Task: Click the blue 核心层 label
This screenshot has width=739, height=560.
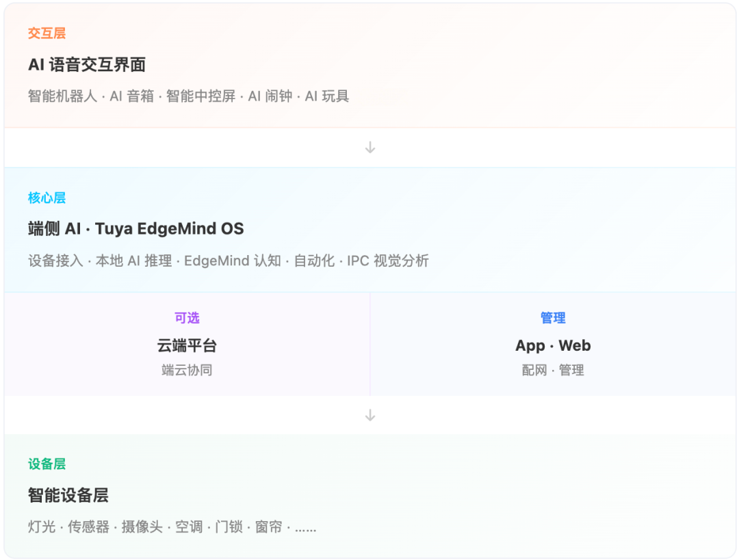Action: (x=47, y=198)
